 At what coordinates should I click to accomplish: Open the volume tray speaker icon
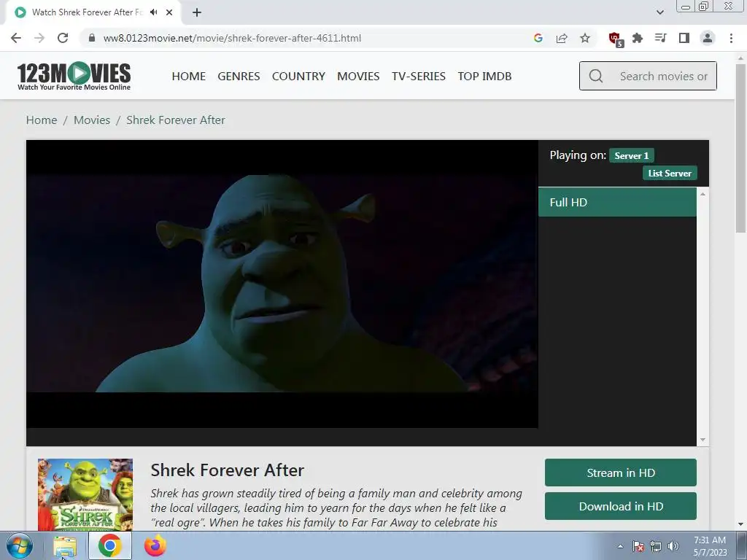click(673, 546)
